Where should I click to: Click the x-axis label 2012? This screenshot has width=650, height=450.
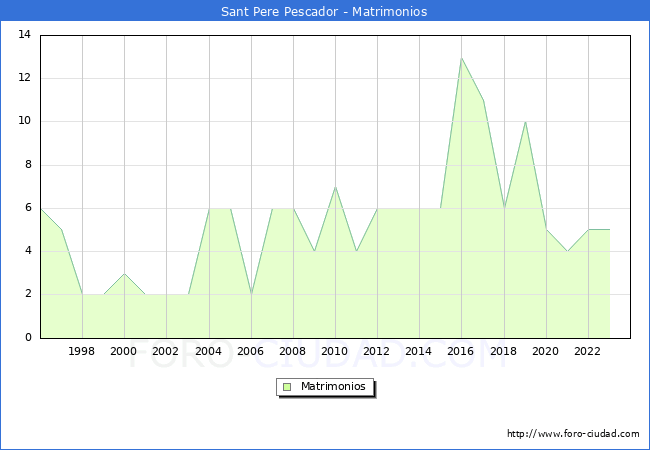(376, 351)
